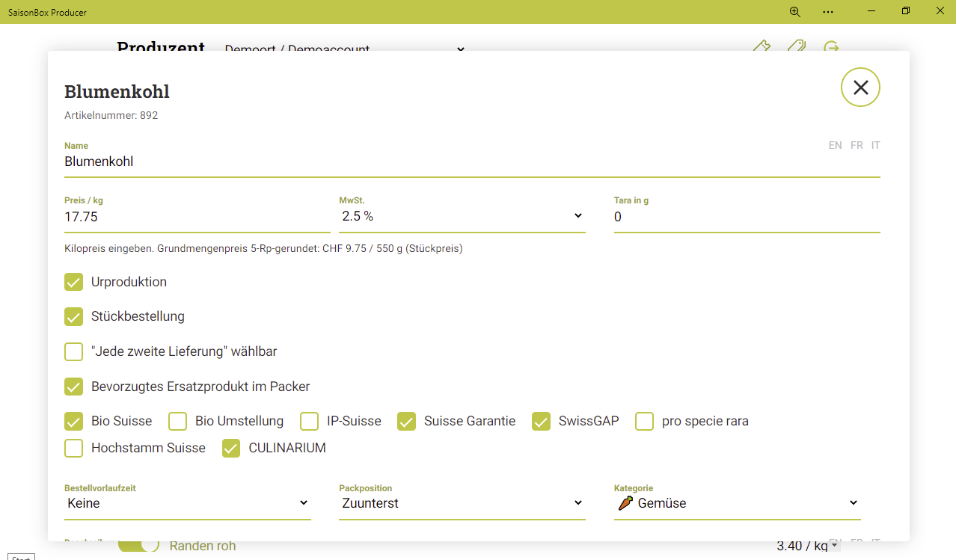Screen dimensions: 956x560
Task: Uncheck the Bio Suisse label
Action: [73, 422]
